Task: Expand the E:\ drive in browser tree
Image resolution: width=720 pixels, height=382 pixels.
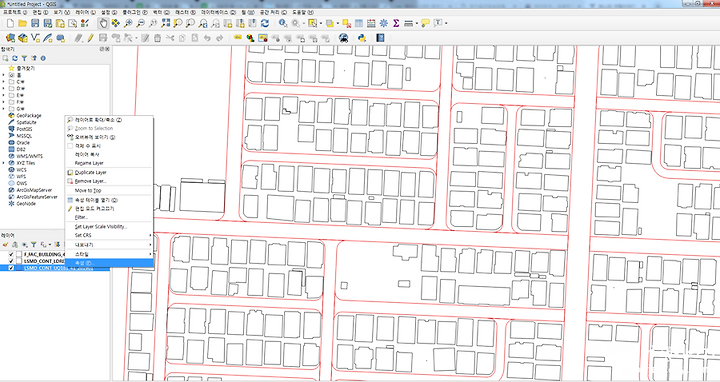Action: tap(4, 95)
